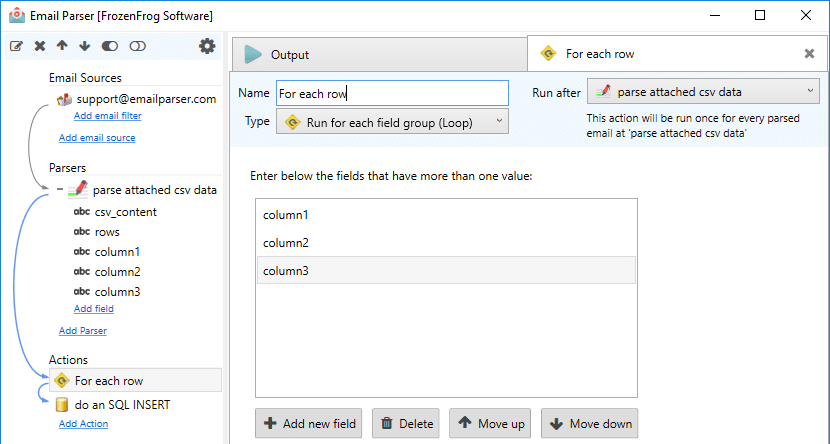Image resolution: width=830 pixels, height=444 pixels.
Task: Collapse the parse attached csv data parser
Action: pyautogui.click(x=60, y=189)
